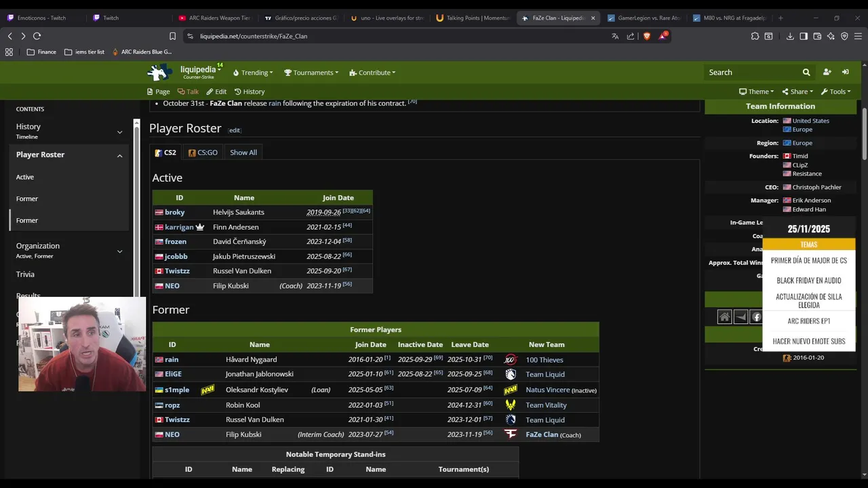Open the Team Vitality link
Screen dimensions: 868x488
pos(546,405)
